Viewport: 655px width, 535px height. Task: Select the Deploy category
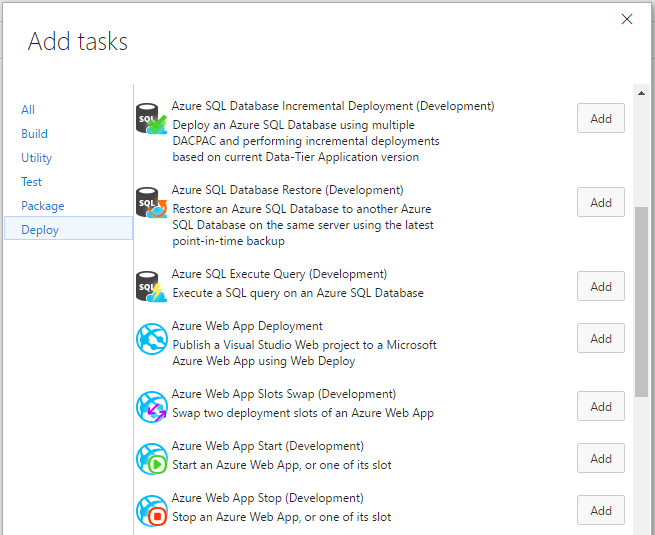click(69, 228)
